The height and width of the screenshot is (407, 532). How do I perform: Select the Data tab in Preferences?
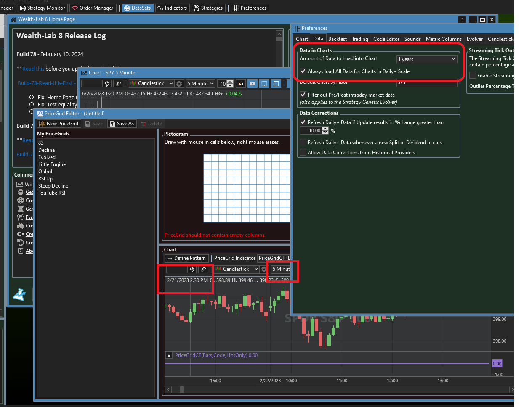(318, 39)
